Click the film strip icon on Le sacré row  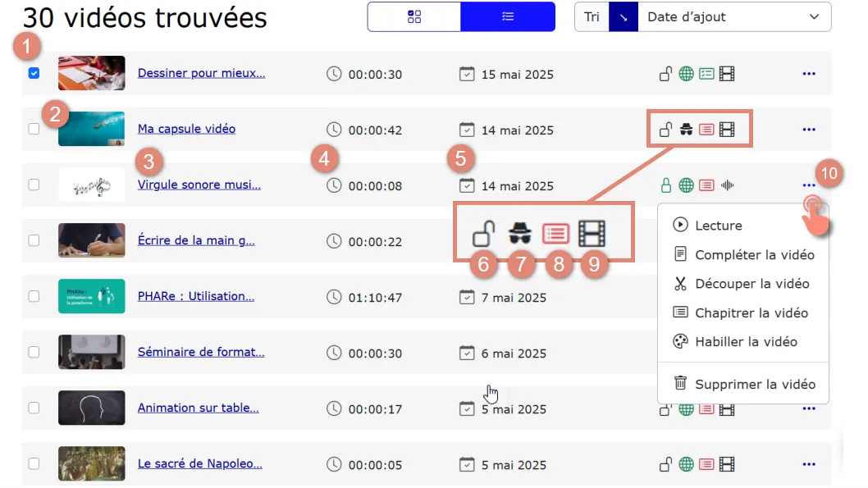pyautogui.click(x=727, y=464)
